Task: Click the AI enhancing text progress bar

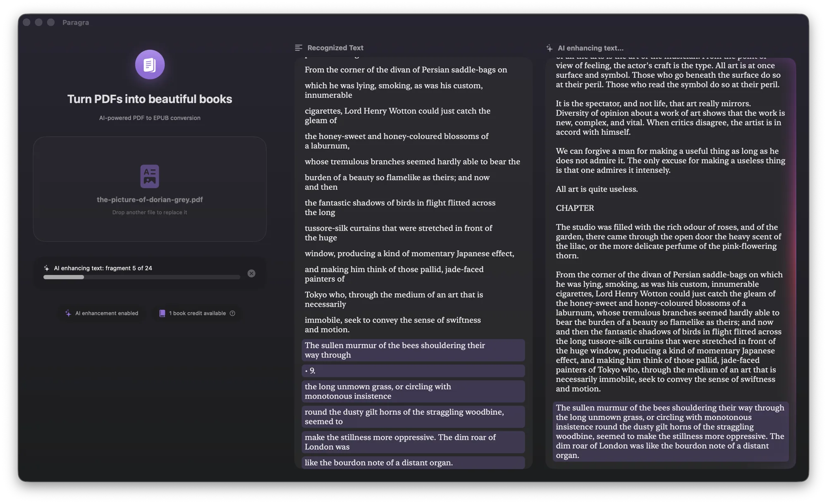Action: 142,277
